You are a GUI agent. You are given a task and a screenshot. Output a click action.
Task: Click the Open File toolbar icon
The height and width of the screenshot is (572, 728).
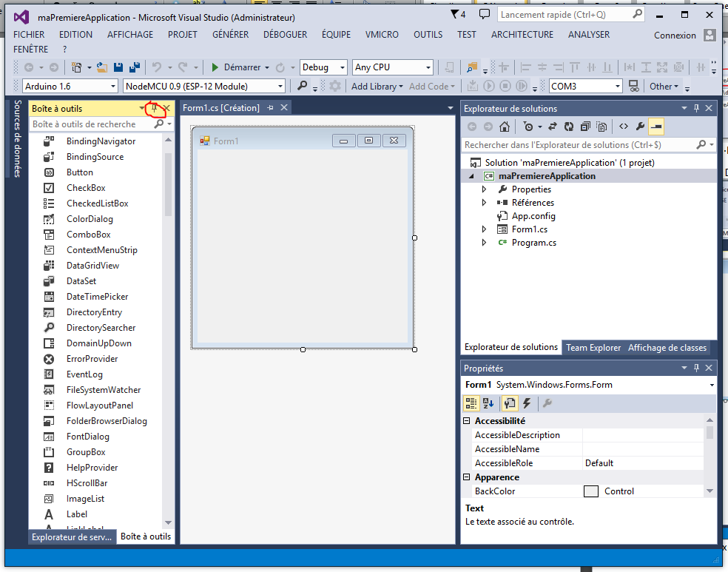point(101,68)
